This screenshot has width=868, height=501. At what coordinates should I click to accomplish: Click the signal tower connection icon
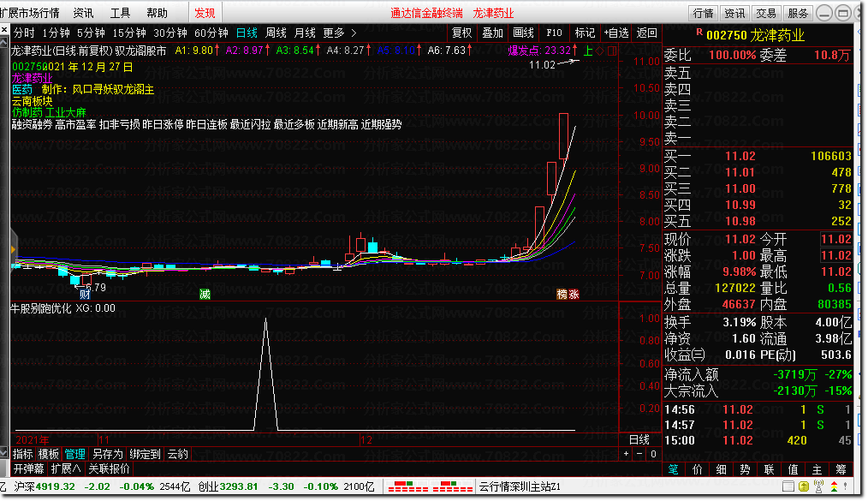tap(819, 486)
